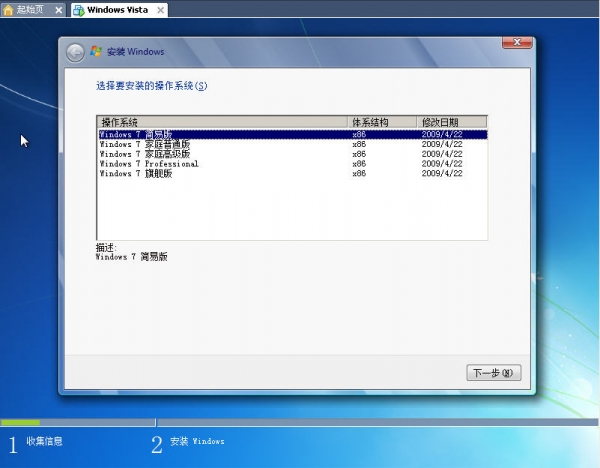
Task: Click the 2009/4/22 date in the 旗舰版 row
Action: click(442, 173)
